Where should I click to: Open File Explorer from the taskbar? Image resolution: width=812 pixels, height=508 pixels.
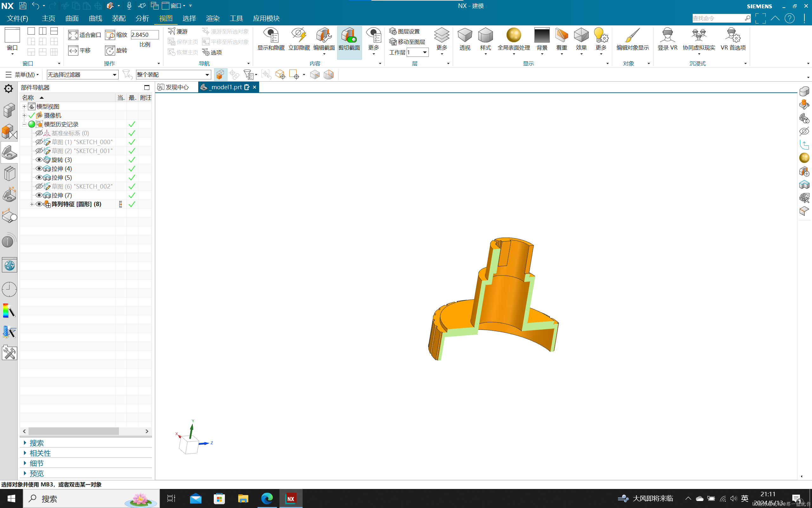pyautogui.click(x=243, y=498)
